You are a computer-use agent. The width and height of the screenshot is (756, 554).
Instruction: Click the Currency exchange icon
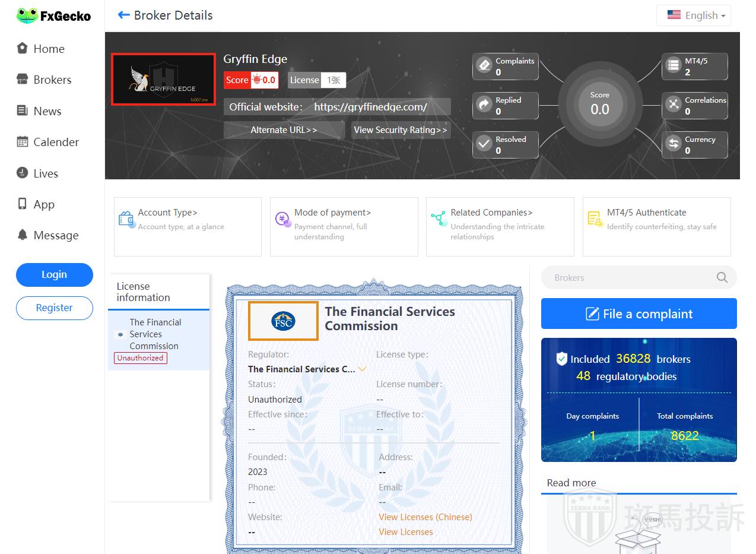click(x=674, y=144)
